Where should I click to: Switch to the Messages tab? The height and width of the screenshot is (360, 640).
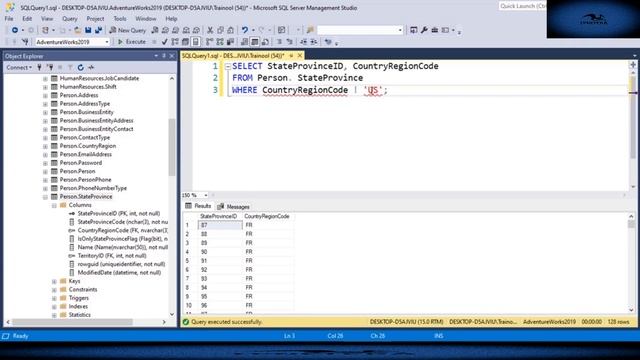click(x=234, y=207)
